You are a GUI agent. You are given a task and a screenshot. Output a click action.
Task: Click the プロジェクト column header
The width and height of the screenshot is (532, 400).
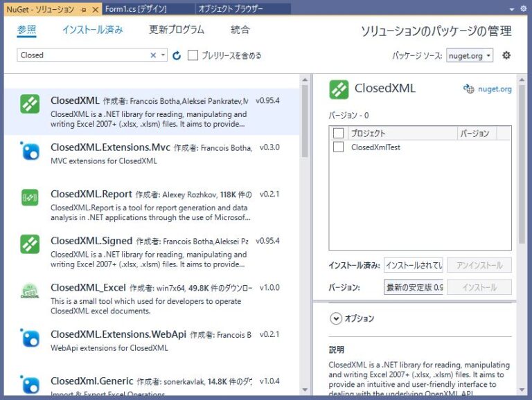pyautogui.click(x=402, y=134)
